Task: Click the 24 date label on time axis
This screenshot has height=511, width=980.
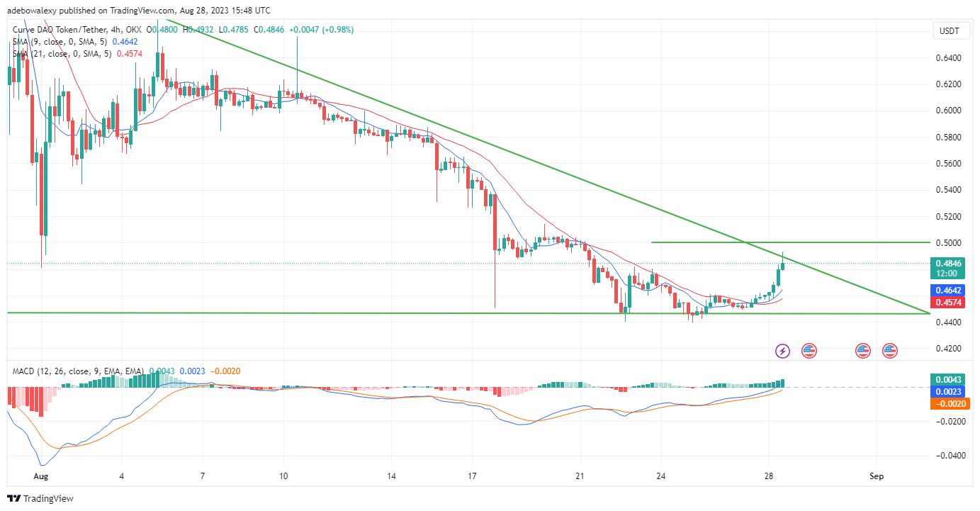Action: tap(660, 476)
